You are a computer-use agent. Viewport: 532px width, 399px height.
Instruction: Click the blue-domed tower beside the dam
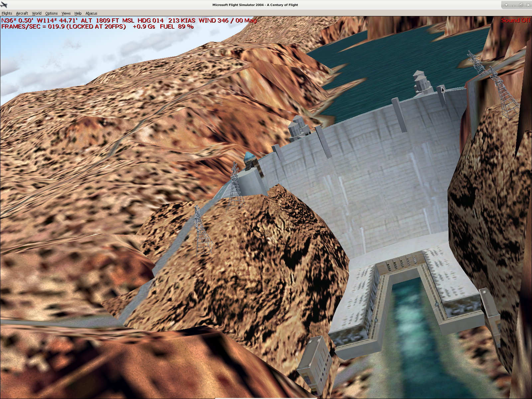[x=249, y=159]
